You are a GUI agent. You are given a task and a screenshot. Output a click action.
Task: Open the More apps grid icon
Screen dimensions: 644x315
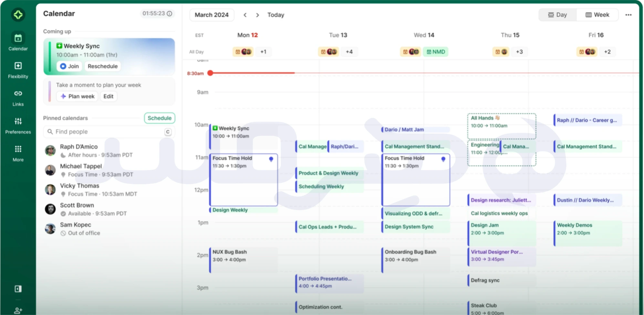18,149
